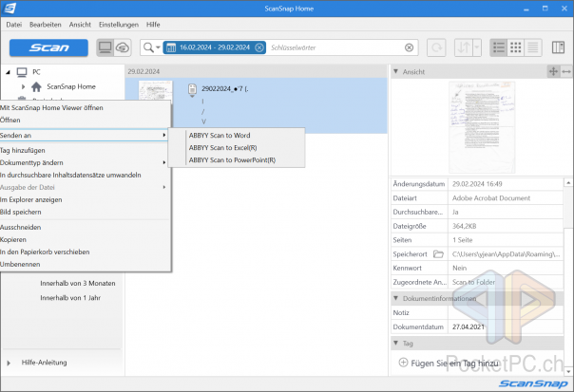This screenshot has height=392, width=574.
Task: Choose 'Öffnen' in context menu
Action: [x=85, y=120]
